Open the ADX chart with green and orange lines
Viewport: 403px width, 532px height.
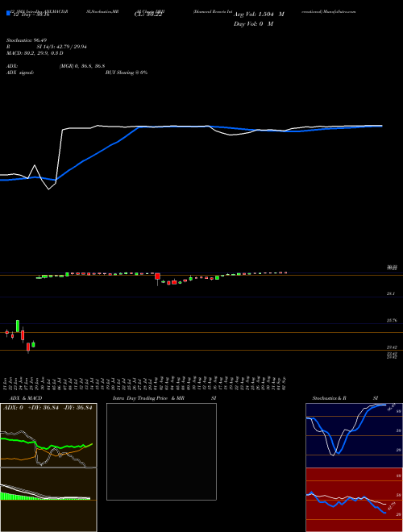48,435
